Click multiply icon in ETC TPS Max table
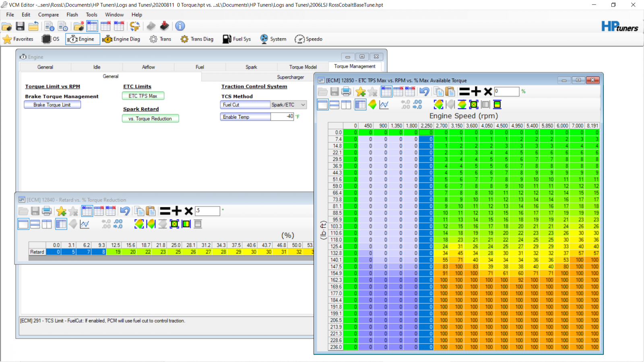Screen dimensions: 644x362 tap(488, 92)
